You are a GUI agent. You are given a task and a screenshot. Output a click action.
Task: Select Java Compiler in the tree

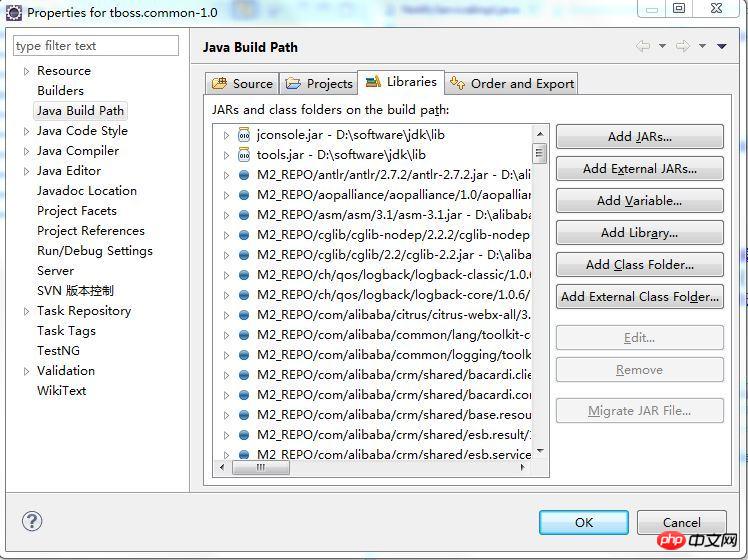pyautogui.click(x=77, y=151)
